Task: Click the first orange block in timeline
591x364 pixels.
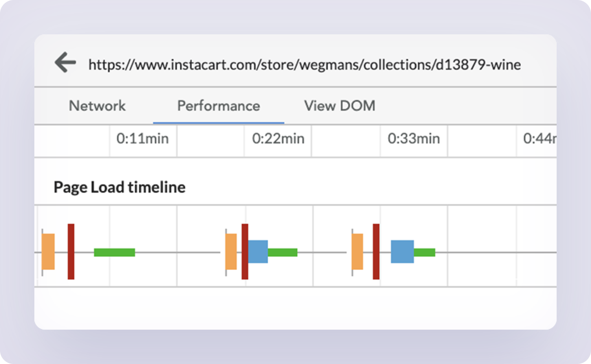Action: (48, 252)
